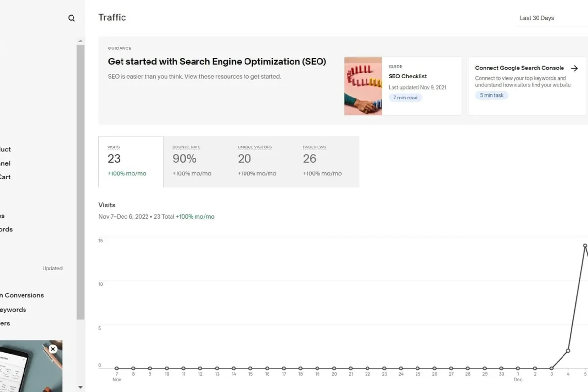Click the sidebar scrollbar up arrow
Viewport: 588px width, 392px height.
tap(80, 41)
